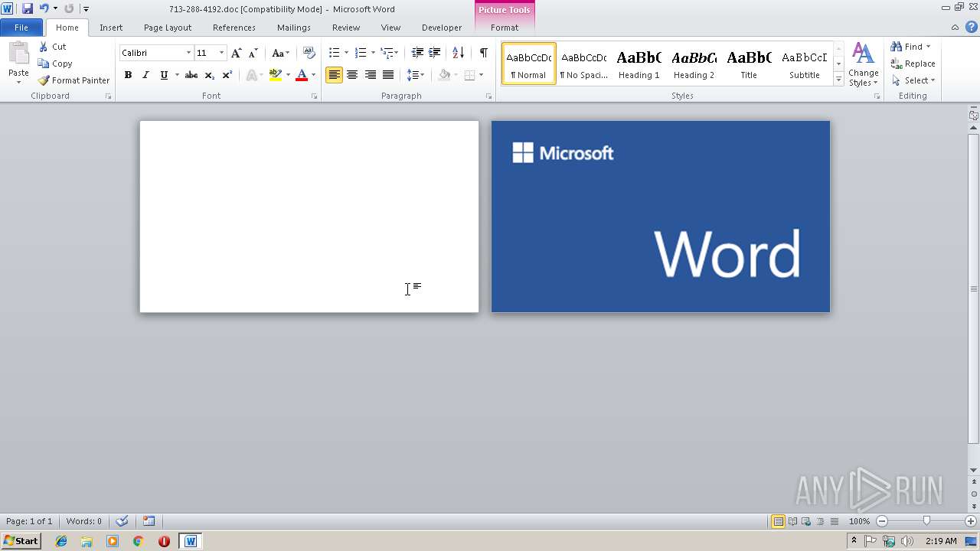Image resolution: width=980 pixels, height=551 pixels.
Task: Click the Shading paint bucket icon
Action: 444,75
